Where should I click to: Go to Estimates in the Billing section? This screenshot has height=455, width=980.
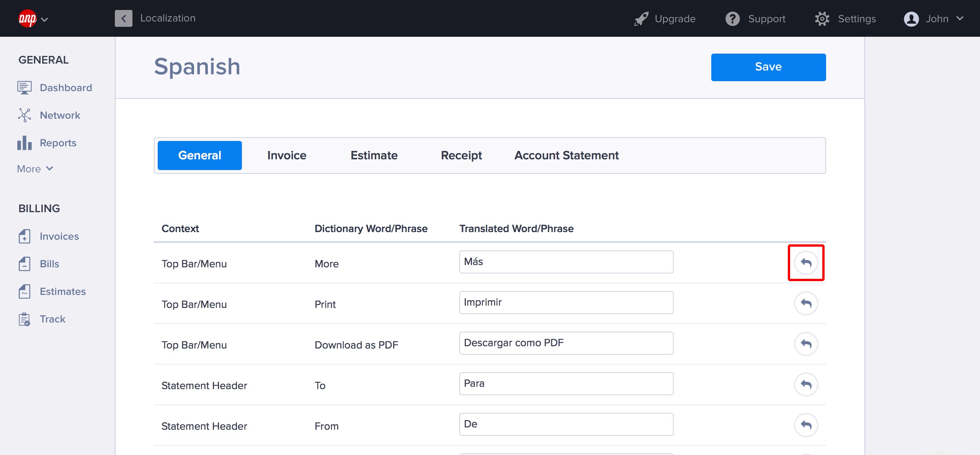tap(62, 291)
